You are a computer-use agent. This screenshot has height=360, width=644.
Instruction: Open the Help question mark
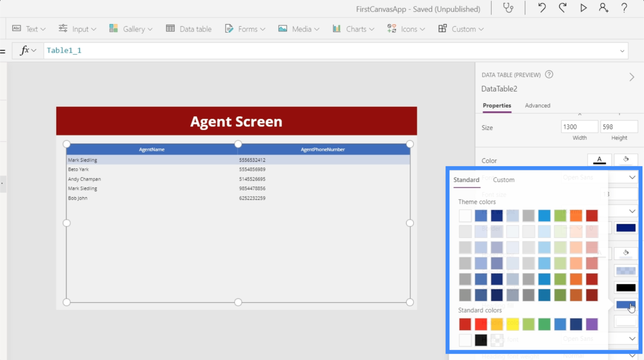624,8
